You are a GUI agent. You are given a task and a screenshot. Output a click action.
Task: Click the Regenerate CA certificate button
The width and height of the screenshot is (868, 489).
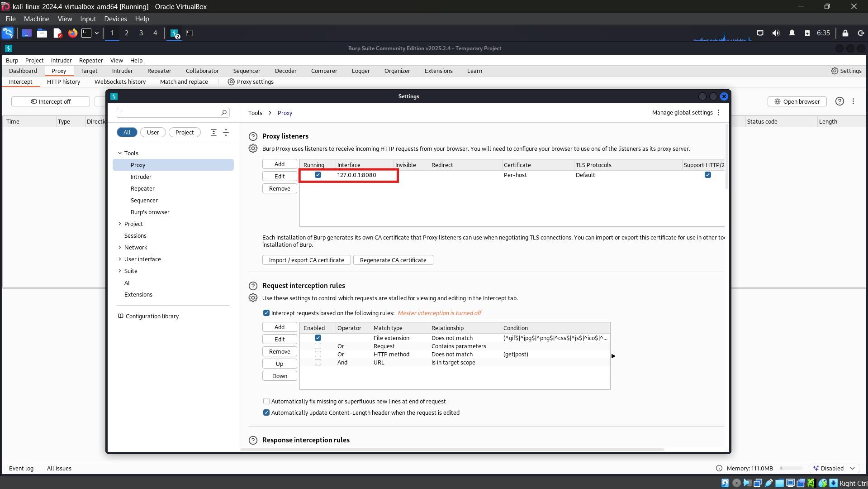click(393, 259)
